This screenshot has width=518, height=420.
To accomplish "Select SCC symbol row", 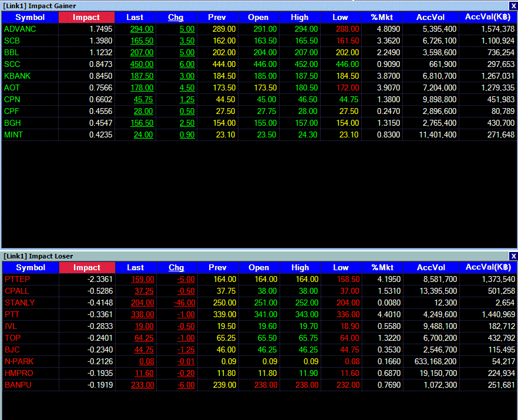I will click(x=12, y=65).
